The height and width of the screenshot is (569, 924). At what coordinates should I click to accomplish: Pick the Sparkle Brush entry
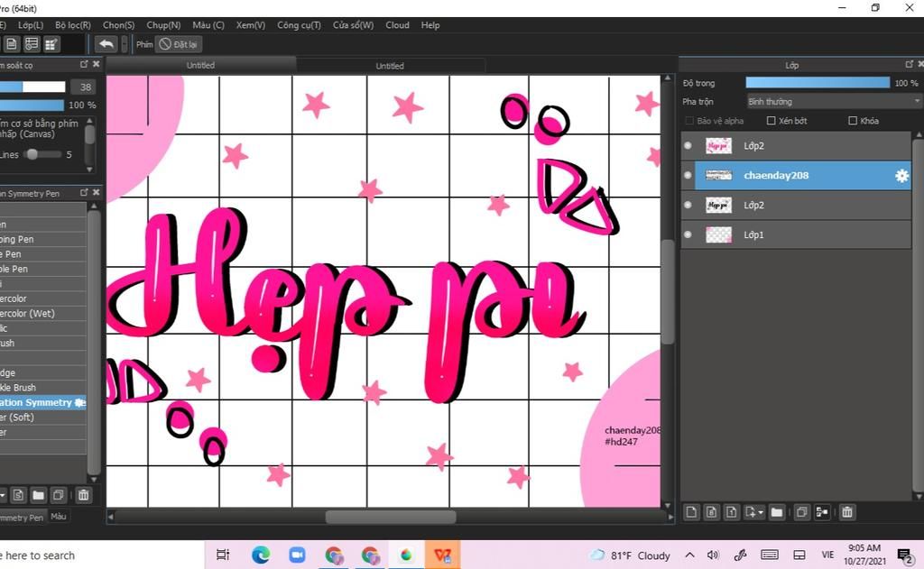tap(43, 388)
